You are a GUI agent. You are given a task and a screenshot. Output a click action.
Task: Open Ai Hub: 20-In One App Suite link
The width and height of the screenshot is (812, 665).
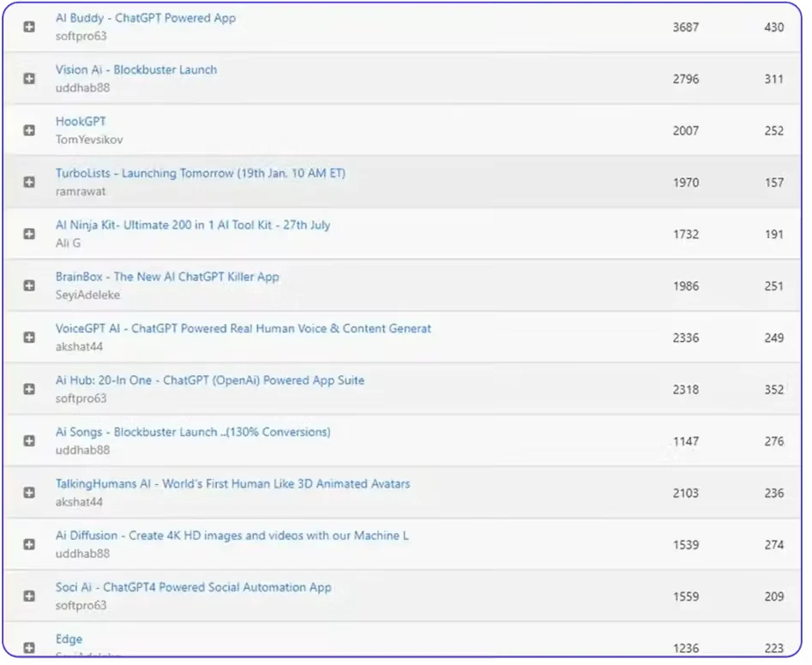click(x=210, y=380)
